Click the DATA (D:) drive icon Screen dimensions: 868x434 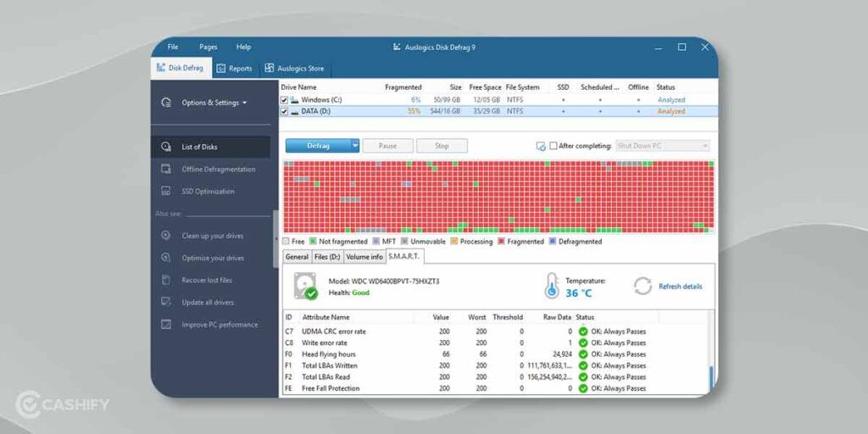click(x=295, y=111)
